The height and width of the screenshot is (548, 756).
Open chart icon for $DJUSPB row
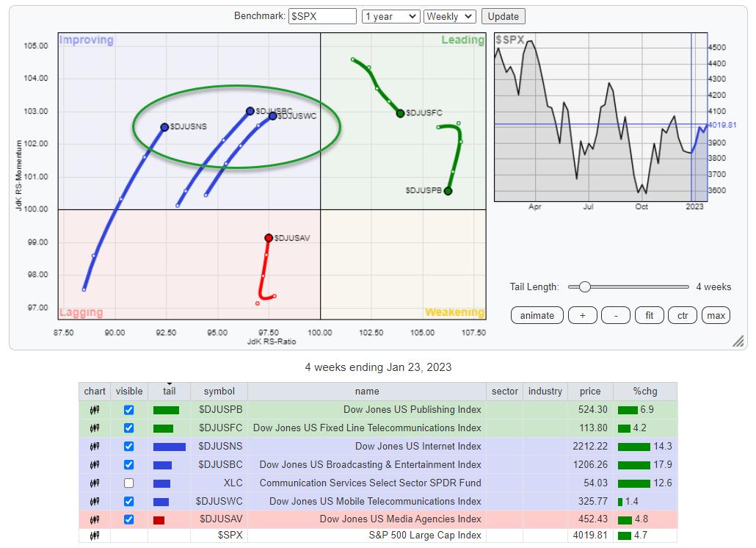[x=95, y=410]
